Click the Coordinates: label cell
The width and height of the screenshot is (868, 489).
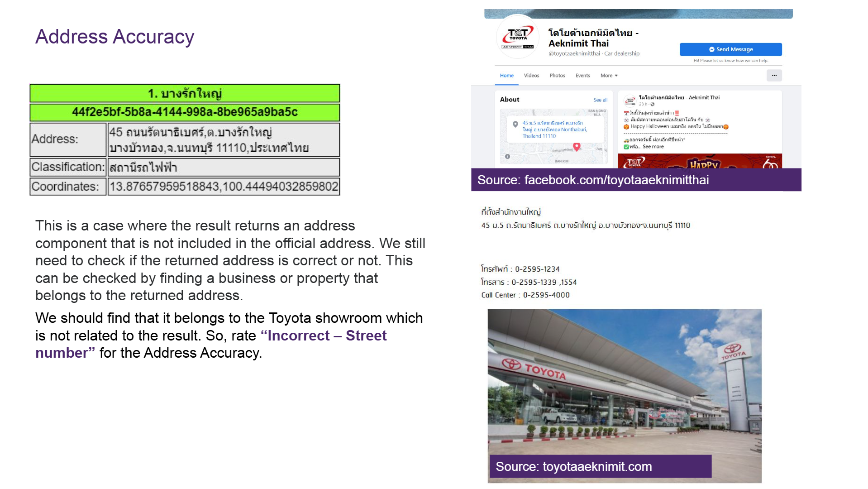pos(68,187)
